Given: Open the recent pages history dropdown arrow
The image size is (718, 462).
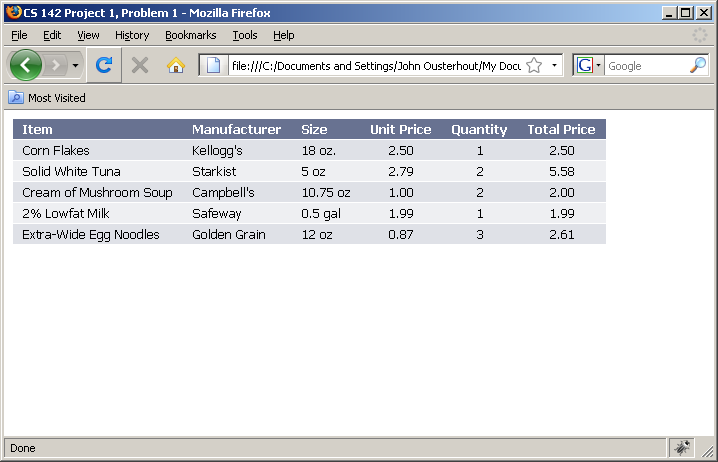Looking at the screenshot, I should pyautogui.click(x=77, y=66).
